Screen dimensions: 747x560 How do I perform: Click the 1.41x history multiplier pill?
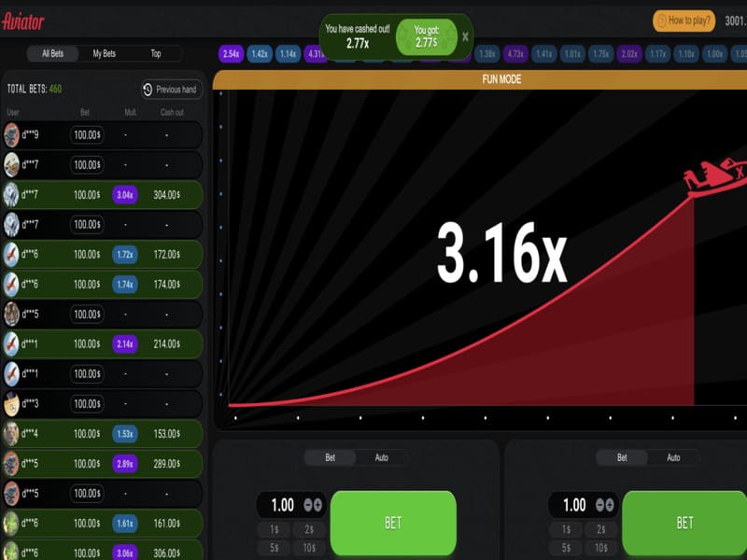point(544,54)
